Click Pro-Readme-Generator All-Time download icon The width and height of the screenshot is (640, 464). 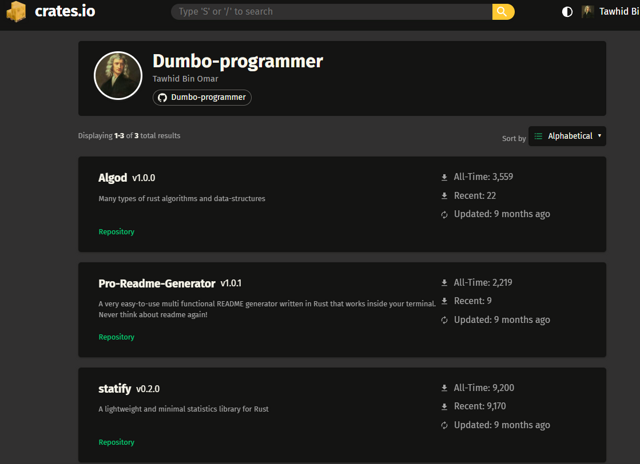(x=444, y=282)
